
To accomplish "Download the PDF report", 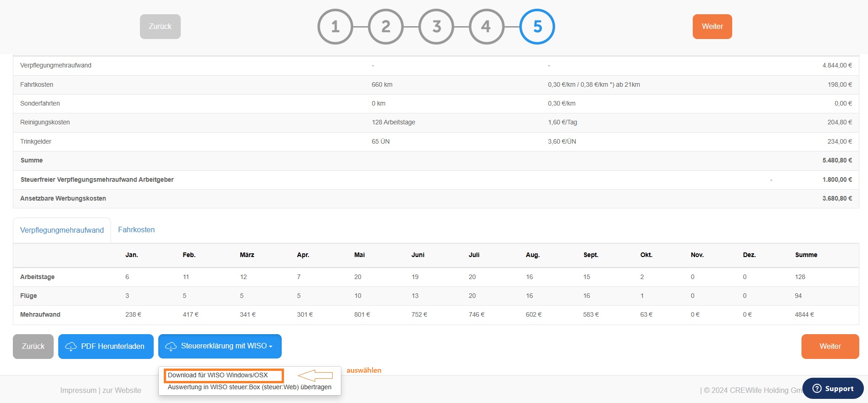I will (106, 347).
